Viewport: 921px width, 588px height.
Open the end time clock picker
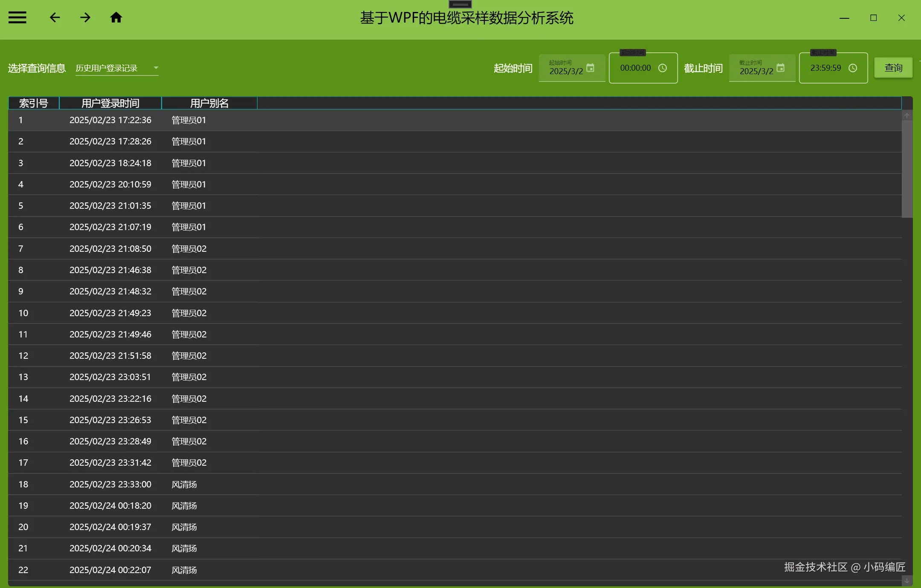point(852,68)
